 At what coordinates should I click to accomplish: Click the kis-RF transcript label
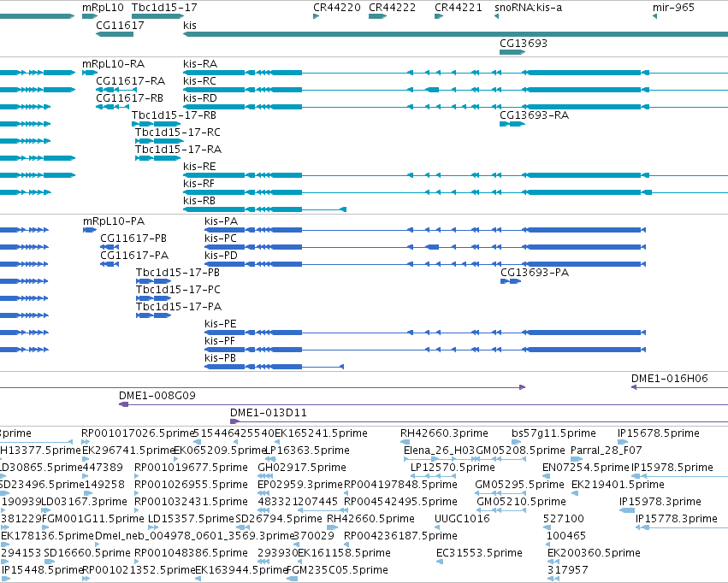pyautogui.click(x=198, y=183)
